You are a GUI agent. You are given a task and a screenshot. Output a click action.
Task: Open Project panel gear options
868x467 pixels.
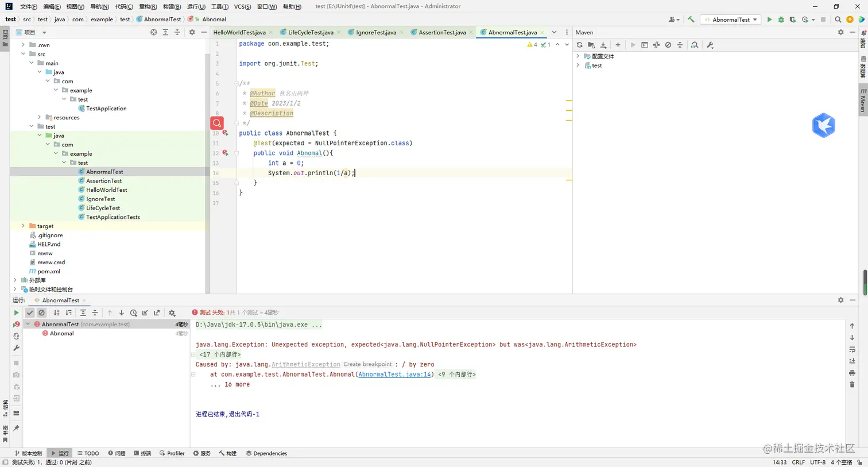[x=192, y=32]
